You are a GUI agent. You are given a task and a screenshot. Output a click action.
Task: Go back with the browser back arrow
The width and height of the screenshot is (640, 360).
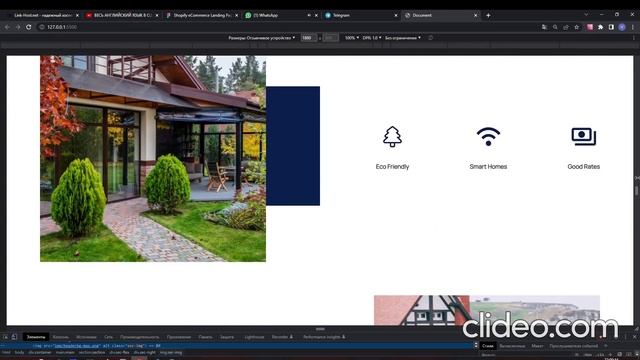tap(7, 27)
